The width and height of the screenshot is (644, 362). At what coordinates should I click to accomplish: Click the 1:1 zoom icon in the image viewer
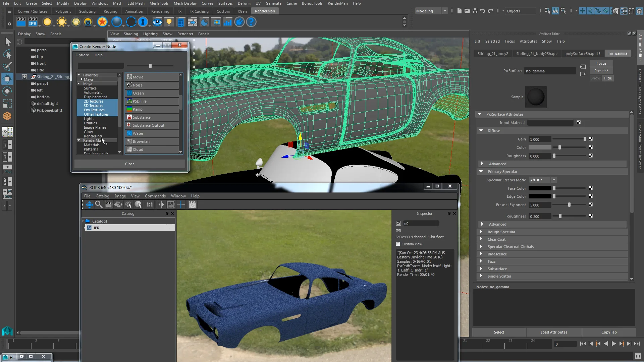[150, 205]
